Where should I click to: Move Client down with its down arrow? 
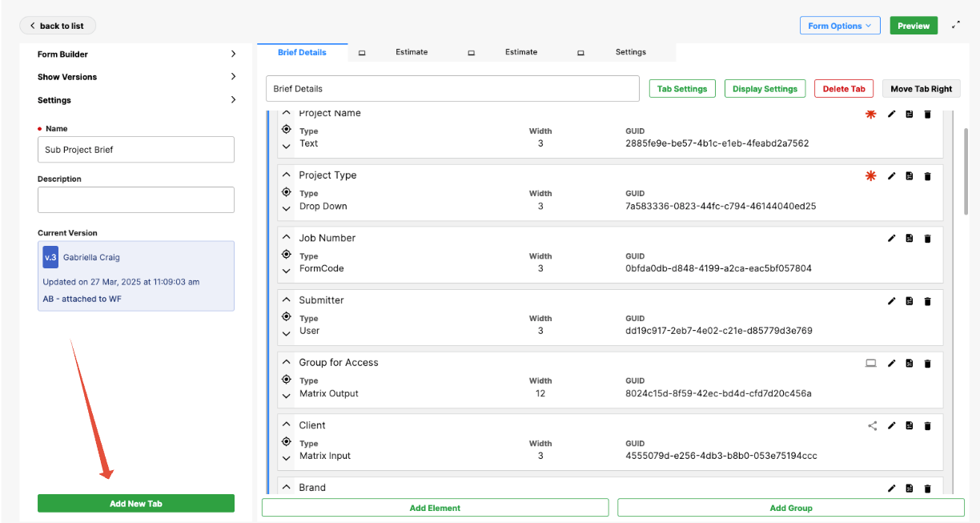287,458
